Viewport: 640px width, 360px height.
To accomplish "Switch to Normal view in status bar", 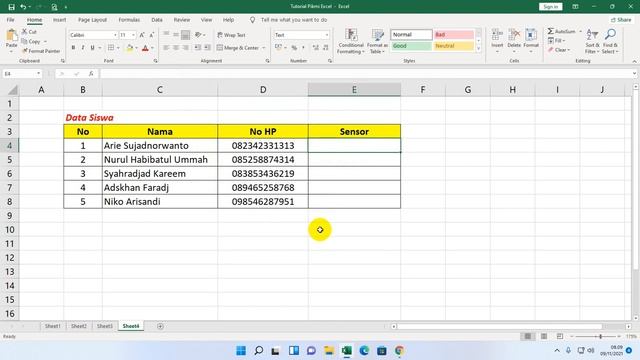I will click(528, 336).
